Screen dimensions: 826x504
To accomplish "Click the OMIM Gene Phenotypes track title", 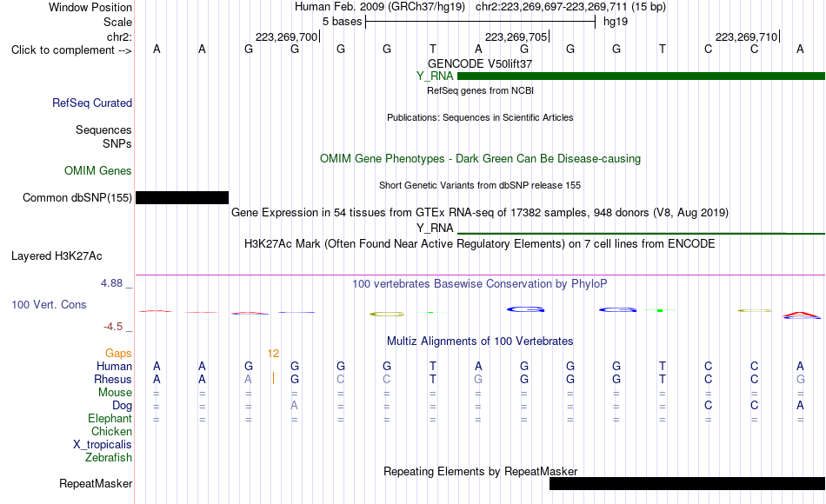I will click(480, 158).
